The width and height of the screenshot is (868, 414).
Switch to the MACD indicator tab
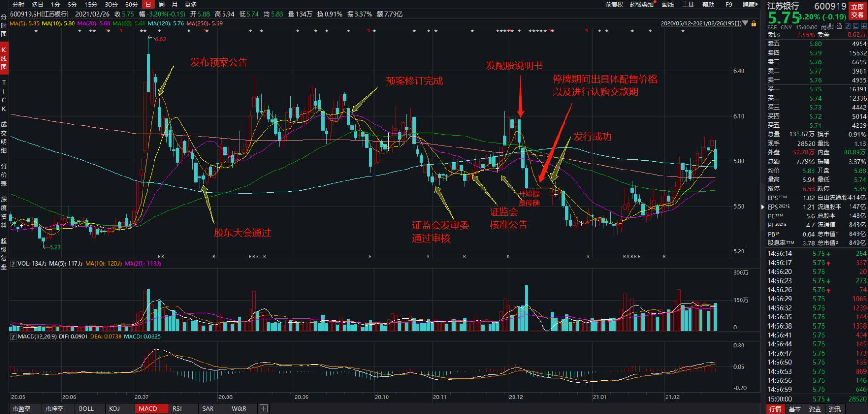(151, 408)
